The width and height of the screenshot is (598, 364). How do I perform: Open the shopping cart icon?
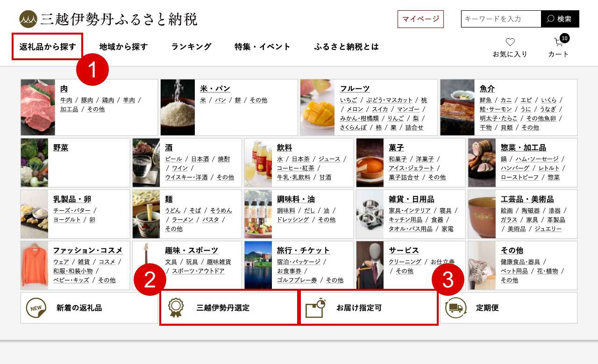(x=559, y=42)
